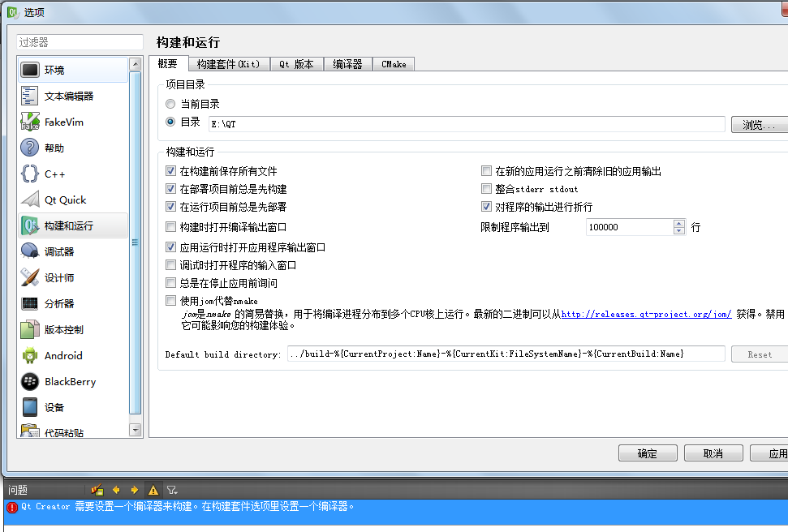
Task: Select the 构建和运行 sidebar icon
Action: coord(30,225)
